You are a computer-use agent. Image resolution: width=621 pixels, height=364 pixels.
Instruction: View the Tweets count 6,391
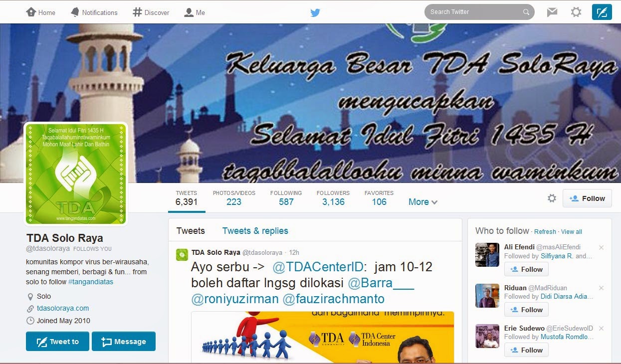(x=187, y=198)
